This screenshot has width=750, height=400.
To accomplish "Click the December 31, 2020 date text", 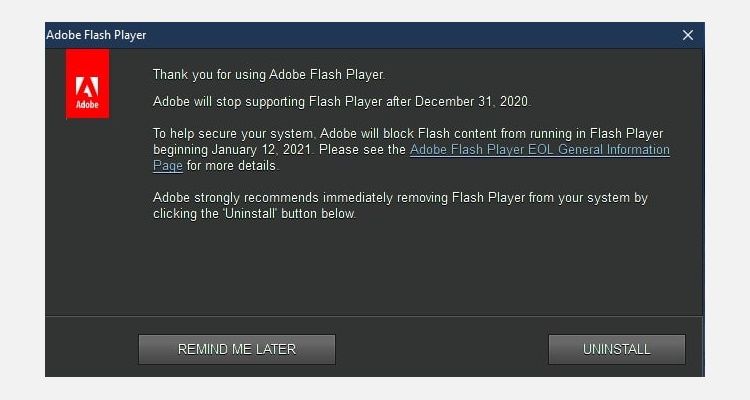I will click(x=472, y=102).
